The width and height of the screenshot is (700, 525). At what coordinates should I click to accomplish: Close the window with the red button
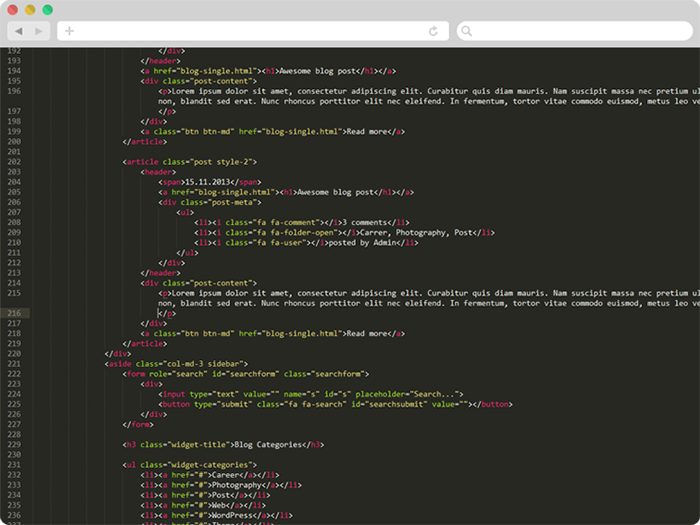13,9
